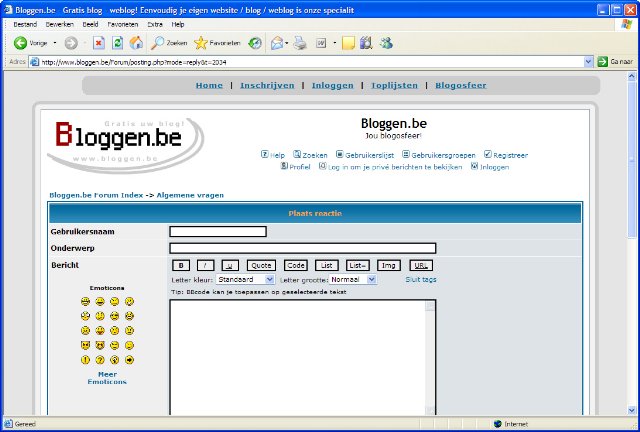Image resolution: width=640 pixels, height=432 pixels.
Task: Click the Img BBCode button
Action: coord(388,265)
